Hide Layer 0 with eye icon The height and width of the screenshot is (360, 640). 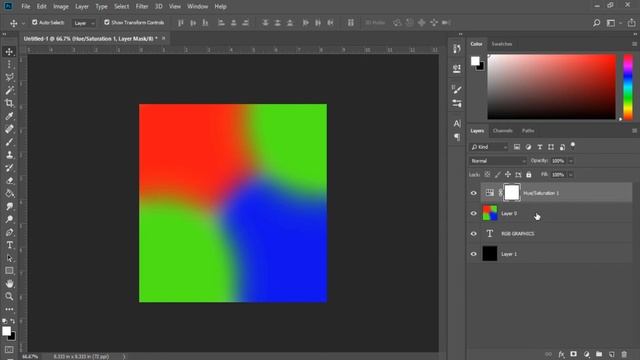473,213
